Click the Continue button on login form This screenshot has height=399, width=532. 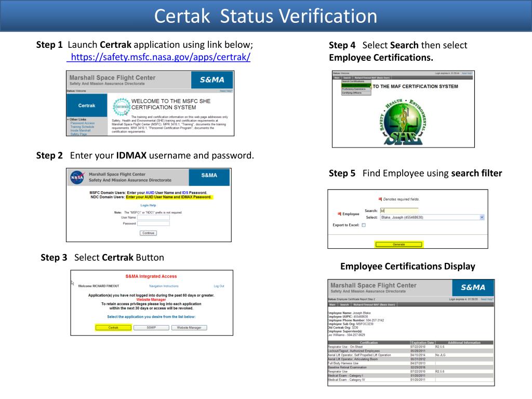148,233
